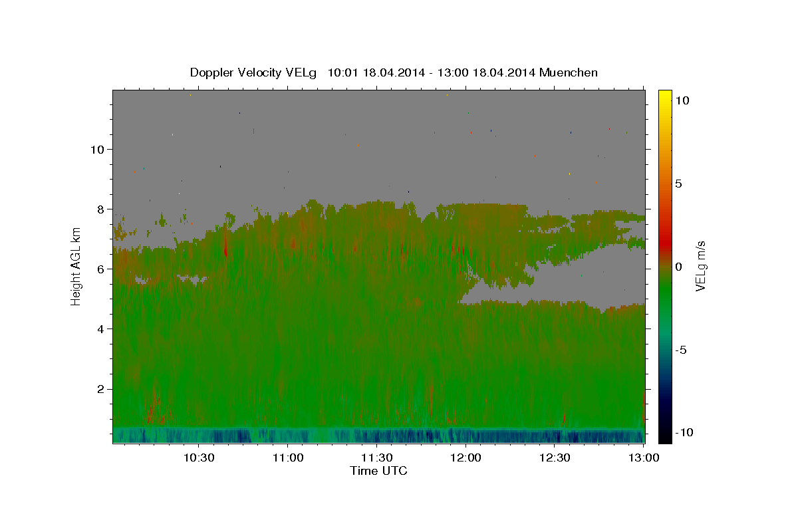798x532 pixels.
Task: Click the 11:00 time tick label
Action: (287, 458)
